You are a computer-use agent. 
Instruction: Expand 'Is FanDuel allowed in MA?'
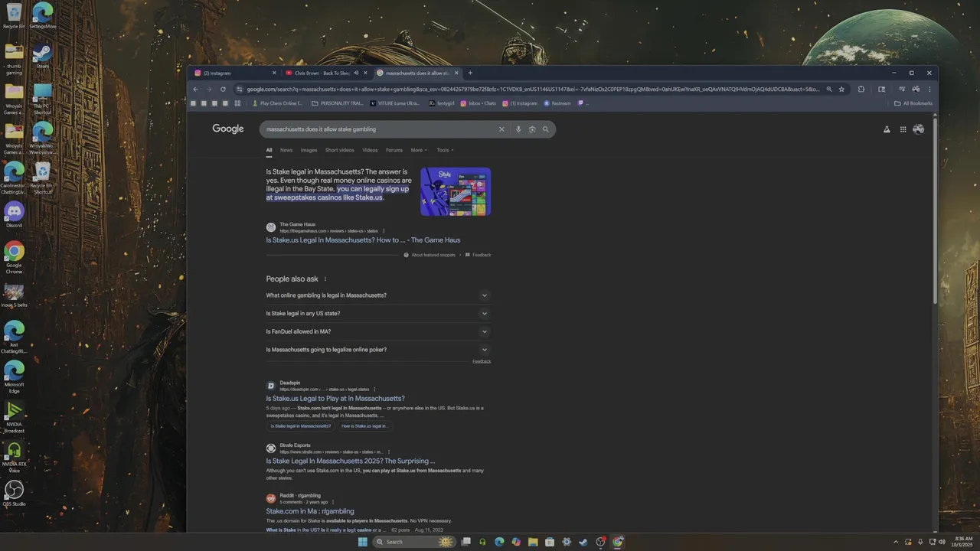pos(377,331)
